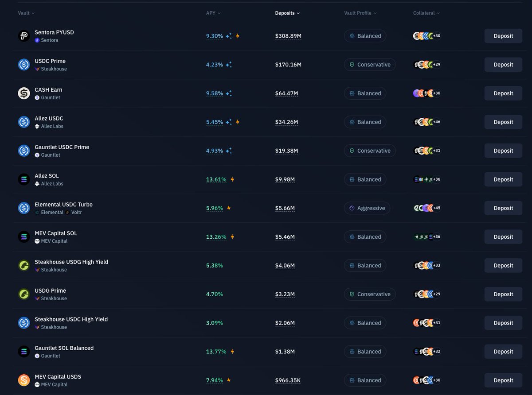Click the $308.89M deposits value
The width and height of the screenshot is (532, 395).
(x=288, y=36)
